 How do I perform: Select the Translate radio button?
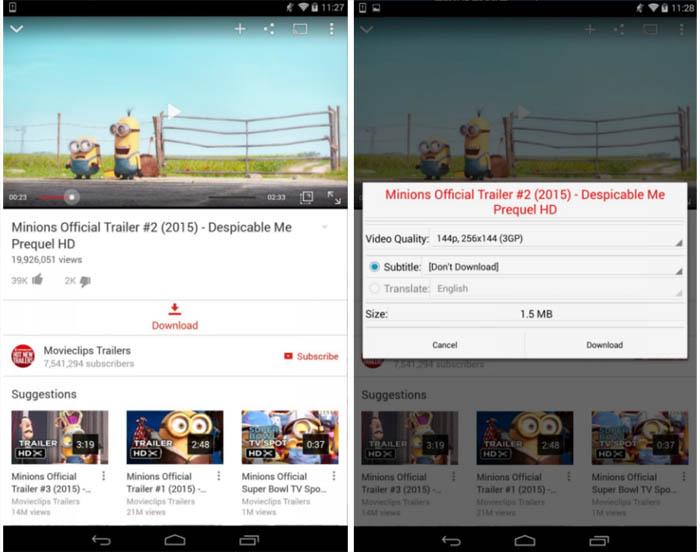pyautogui.click(x=374, y=289)
